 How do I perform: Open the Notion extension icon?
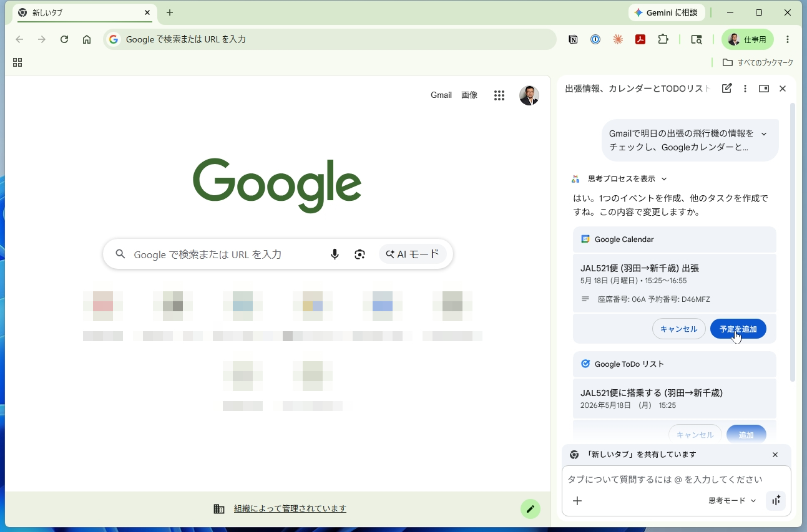coord(573,39)
